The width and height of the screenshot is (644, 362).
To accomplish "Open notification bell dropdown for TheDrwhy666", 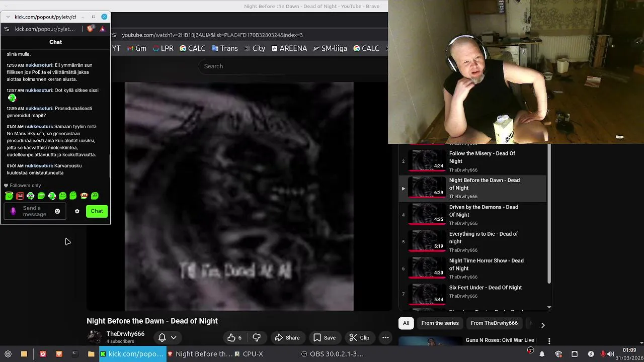I will tap(168, 338).
